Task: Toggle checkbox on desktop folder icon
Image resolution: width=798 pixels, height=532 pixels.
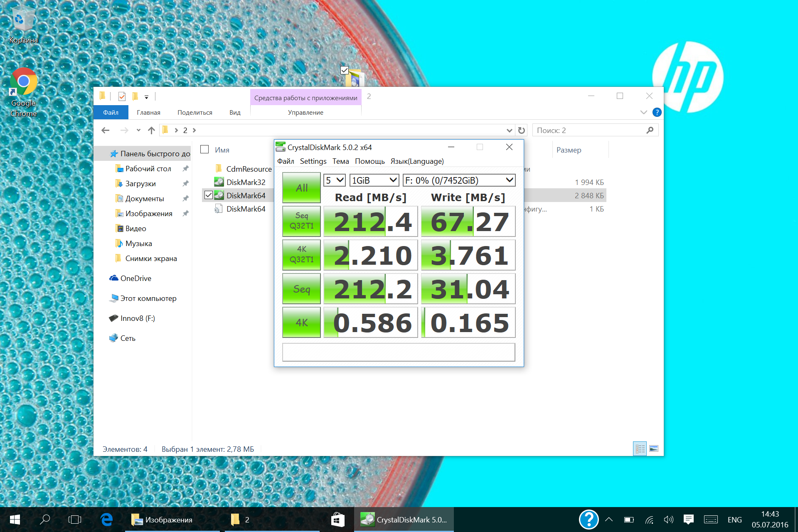Action: (x=344, y=70)
